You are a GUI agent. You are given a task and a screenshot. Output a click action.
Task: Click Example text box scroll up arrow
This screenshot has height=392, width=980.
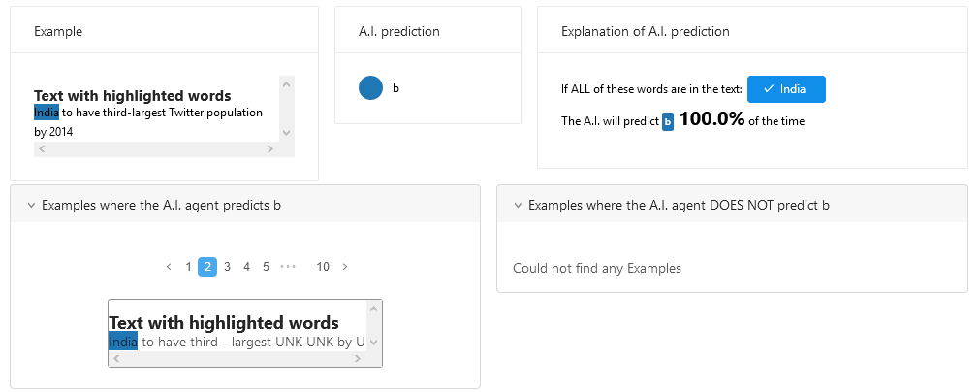point(287,83)
